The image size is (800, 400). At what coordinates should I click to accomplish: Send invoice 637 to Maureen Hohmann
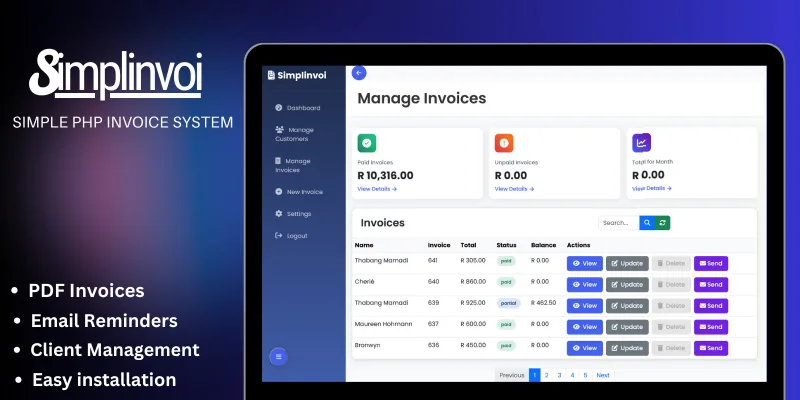711,327
